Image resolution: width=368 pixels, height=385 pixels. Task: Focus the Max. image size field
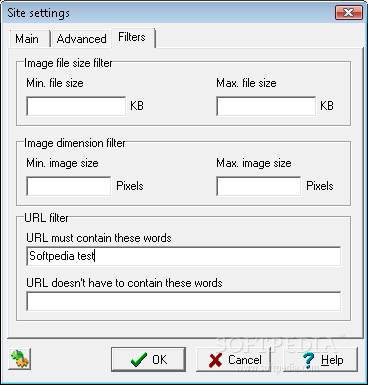(259, 186)
